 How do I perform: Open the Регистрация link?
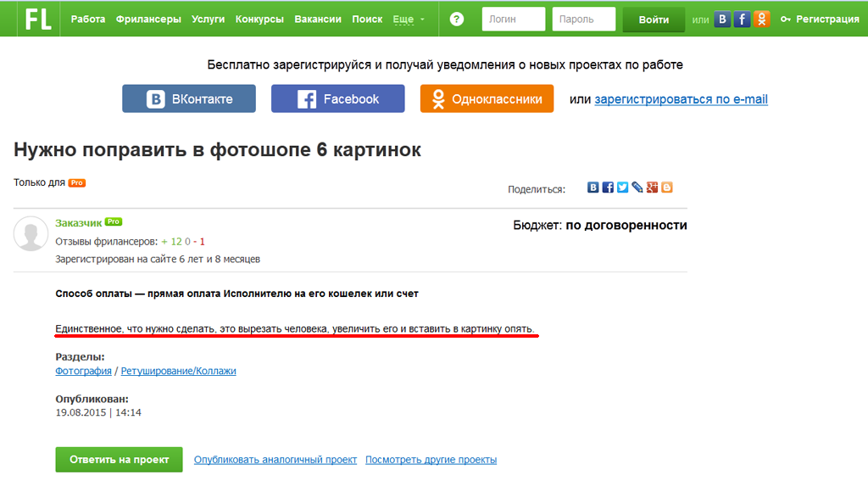[821, 19]
